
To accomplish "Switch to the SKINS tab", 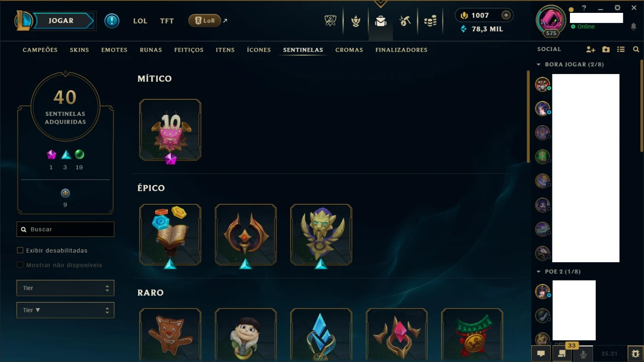I will pyautogui.click(x=80, y=50).
